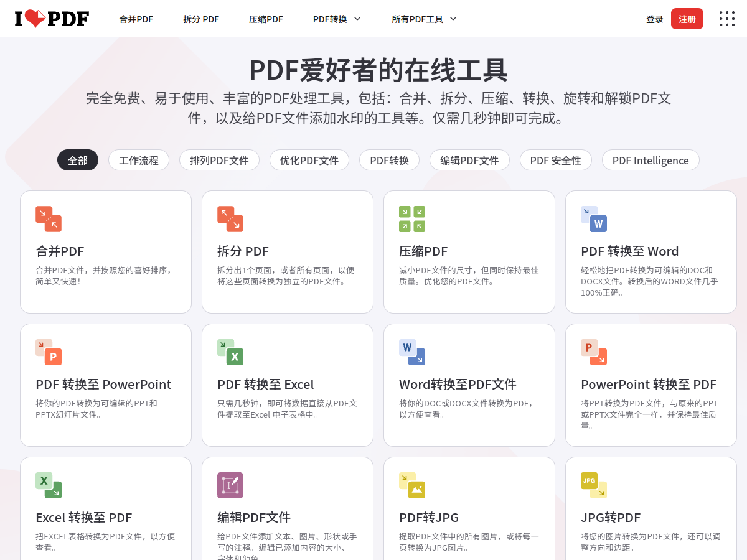Select the PDF 安全性 filter tab
The image size is (747, 560).
point(556,160)
